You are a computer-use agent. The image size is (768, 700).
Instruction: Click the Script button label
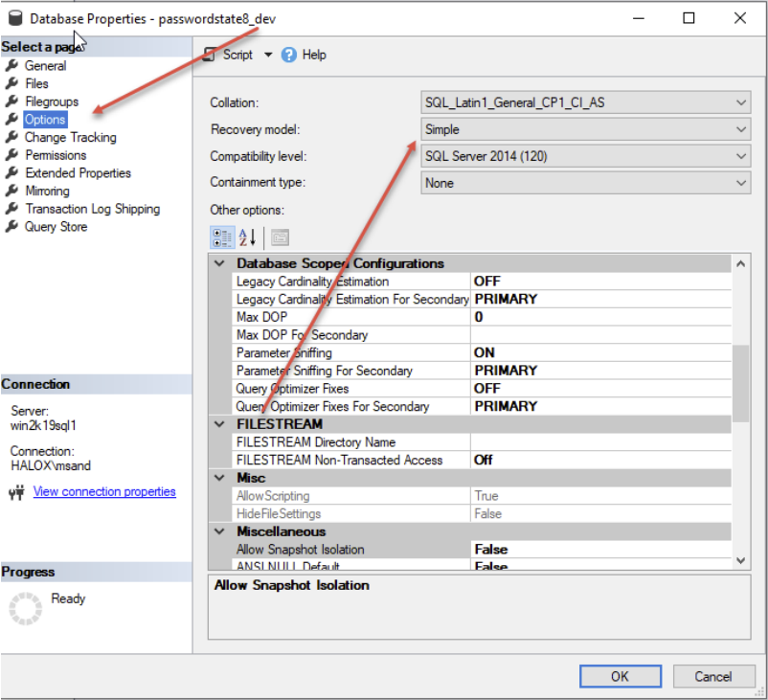[237, 55]
